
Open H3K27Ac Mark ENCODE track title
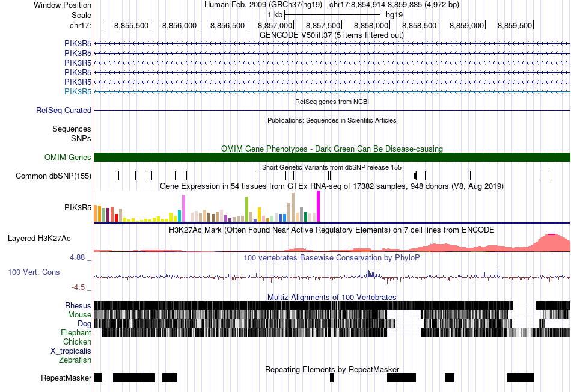pos(332,230)
